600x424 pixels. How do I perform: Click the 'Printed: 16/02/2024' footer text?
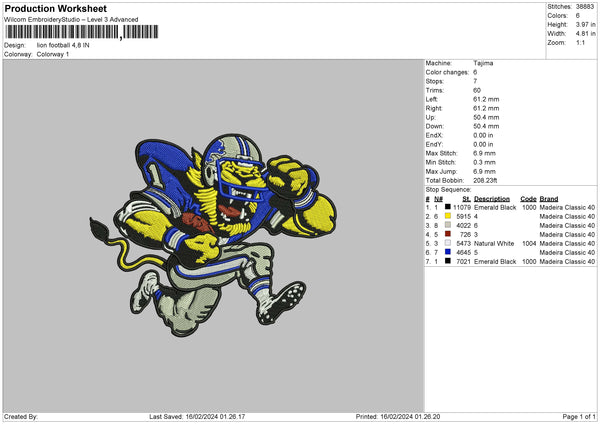(x=398, y=416)
